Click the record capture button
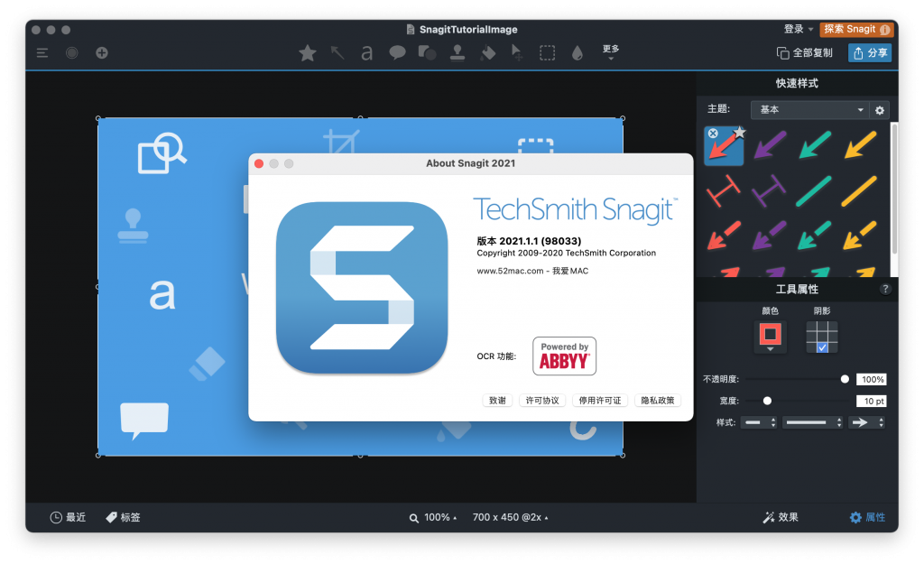 tap(72, 53)
